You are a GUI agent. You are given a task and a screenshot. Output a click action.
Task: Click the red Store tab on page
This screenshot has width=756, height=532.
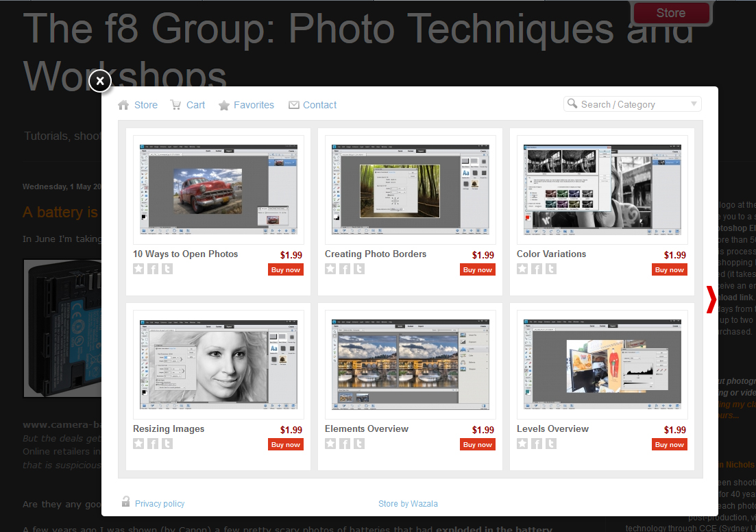(670, 13)
